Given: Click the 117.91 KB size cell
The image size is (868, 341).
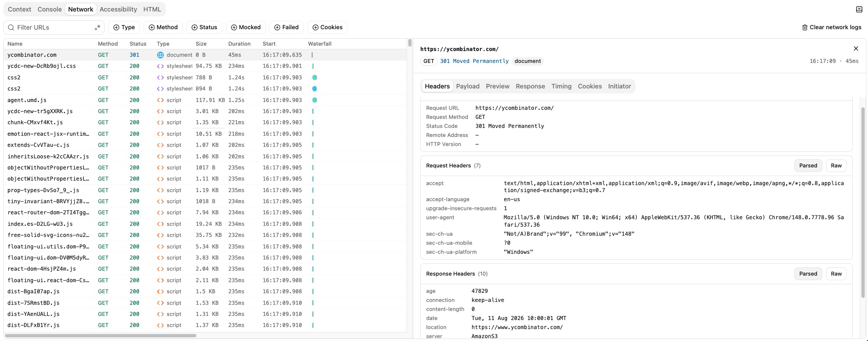Looking at the screenshot, I should pos(210,100).
